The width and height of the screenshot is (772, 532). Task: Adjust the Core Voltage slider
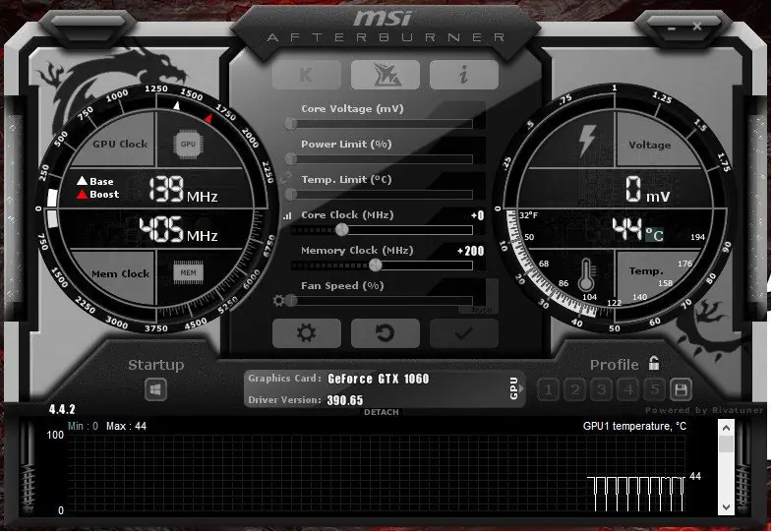click(382, 124)
